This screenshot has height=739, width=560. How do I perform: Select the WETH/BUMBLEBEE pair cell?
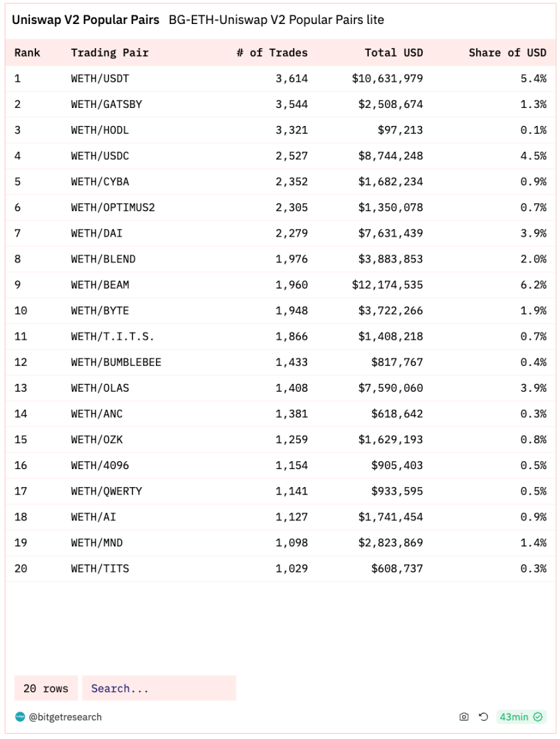click(116, 363)
